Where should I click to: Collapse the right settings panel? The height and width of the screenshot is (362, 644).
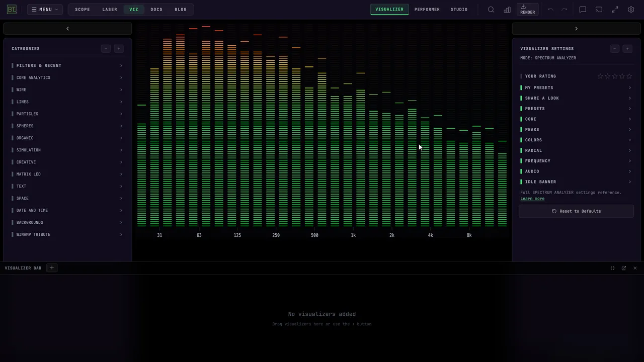pos(576,29)
